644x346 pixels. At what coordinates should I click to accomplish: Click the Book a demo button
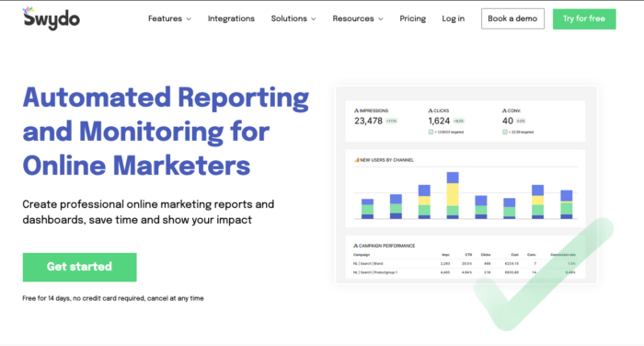point(512,18)
